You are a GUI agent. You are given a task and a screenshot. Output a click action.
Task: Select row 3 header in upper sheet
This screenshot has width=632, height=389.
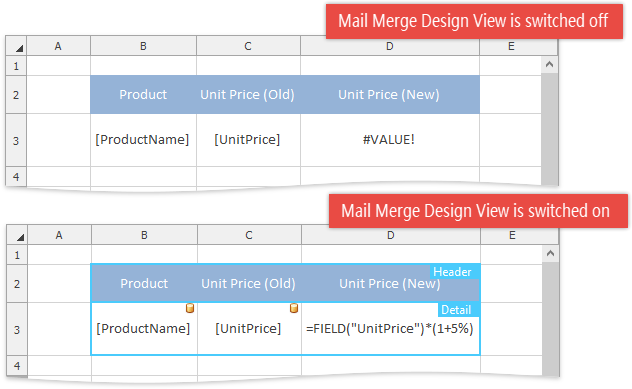click(16, 140)
